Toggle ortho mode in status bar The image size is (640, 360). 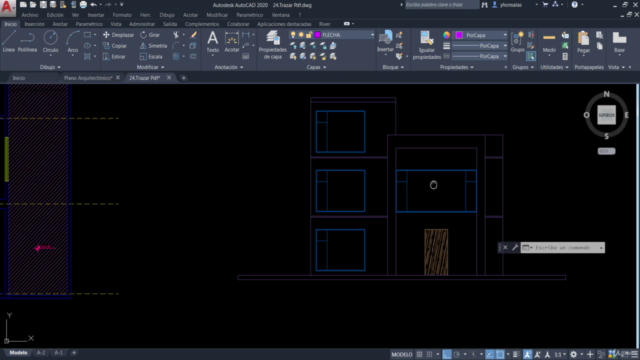(x=447, y=354)
